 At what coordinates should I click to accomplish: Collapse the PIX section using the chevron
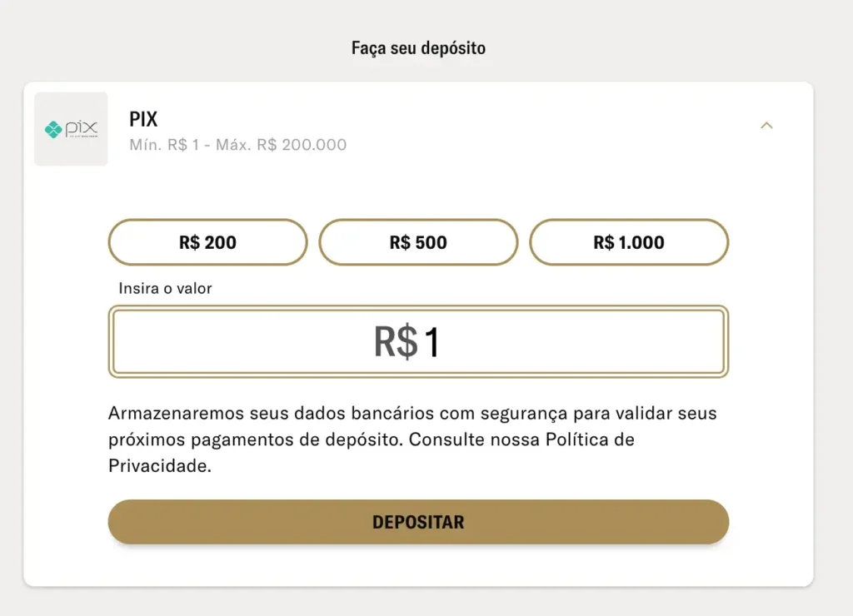point(766,125)
